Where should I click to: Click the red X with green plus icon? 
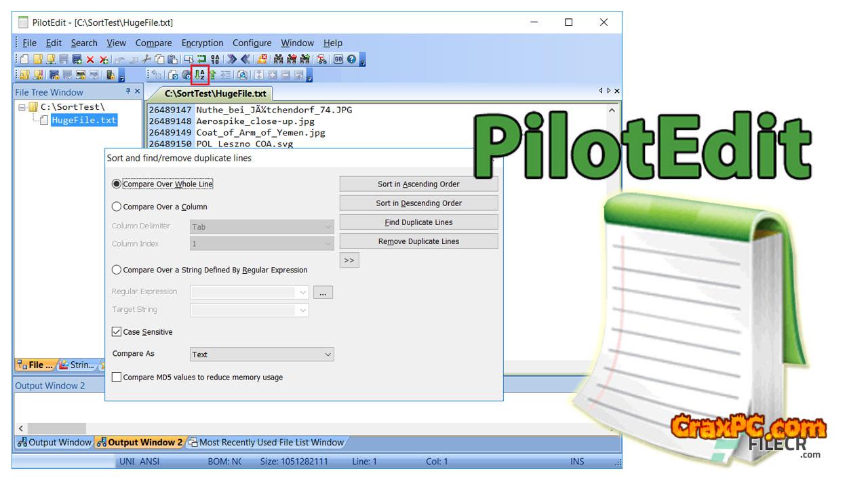tap(103, 60)
